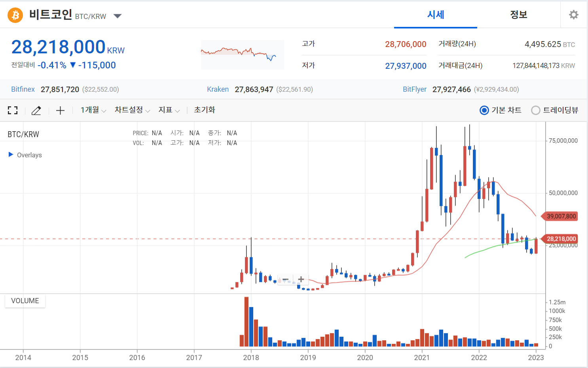This screenshot has height=368, width=588.
Task: Click the BitFlyer price 27,927,466
Action: (x=451, y=89)
